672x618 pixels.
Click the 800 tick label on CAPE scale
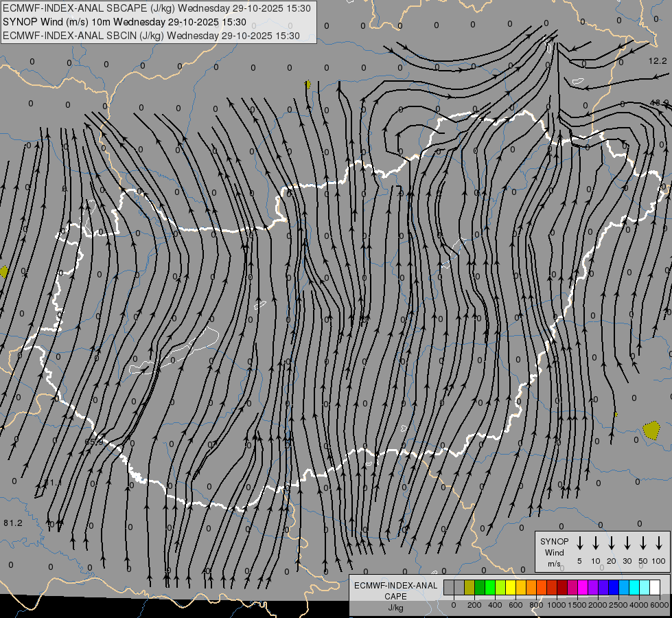[536, 605]
